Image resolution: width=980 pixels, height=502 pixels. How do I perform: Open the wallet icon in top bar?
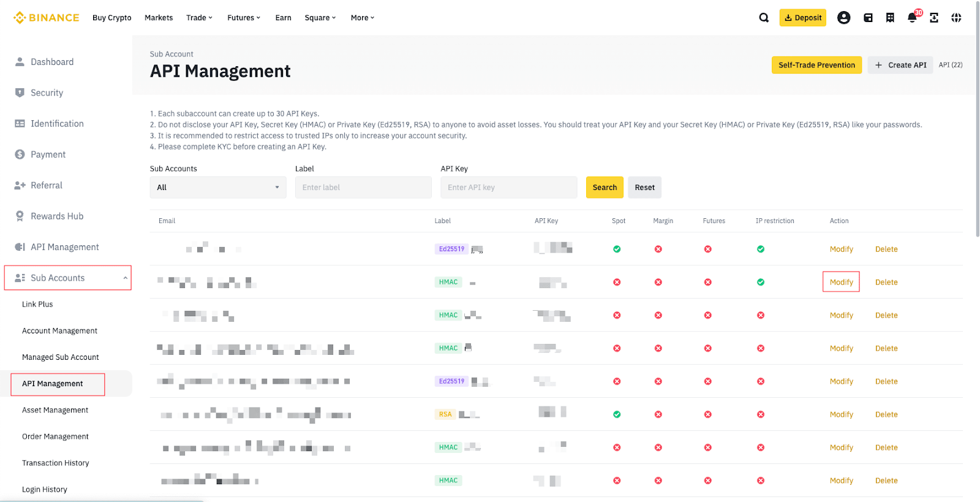pyautogui.click(x=868, y=18)
